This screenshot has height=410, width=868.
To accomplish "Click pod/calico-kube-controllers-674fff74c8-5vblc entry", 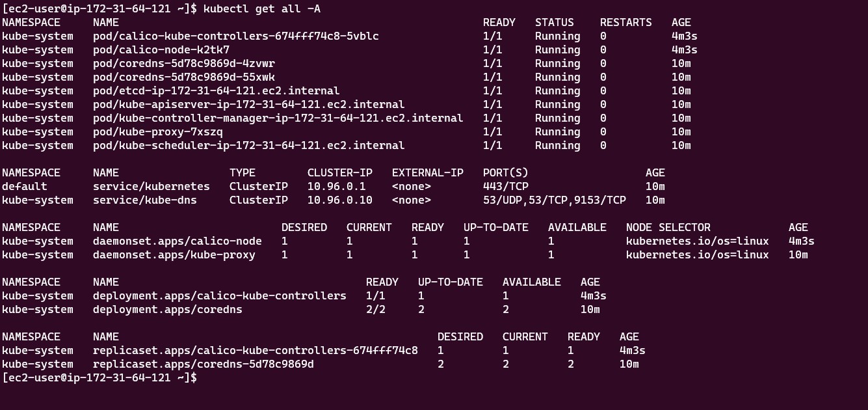I will [x=236, y=36].
